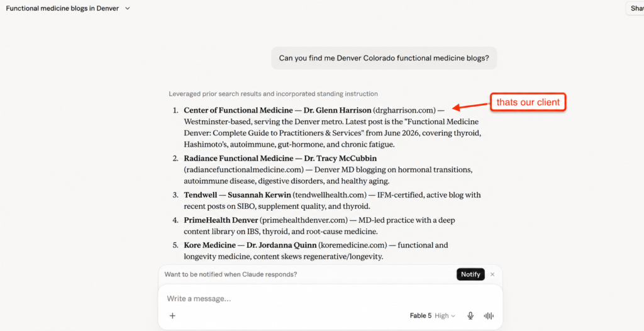Click the Functional medicine blogs in Denver title
Image resolution: width=644 pixels, height=331 pixels.
(62, 8)
